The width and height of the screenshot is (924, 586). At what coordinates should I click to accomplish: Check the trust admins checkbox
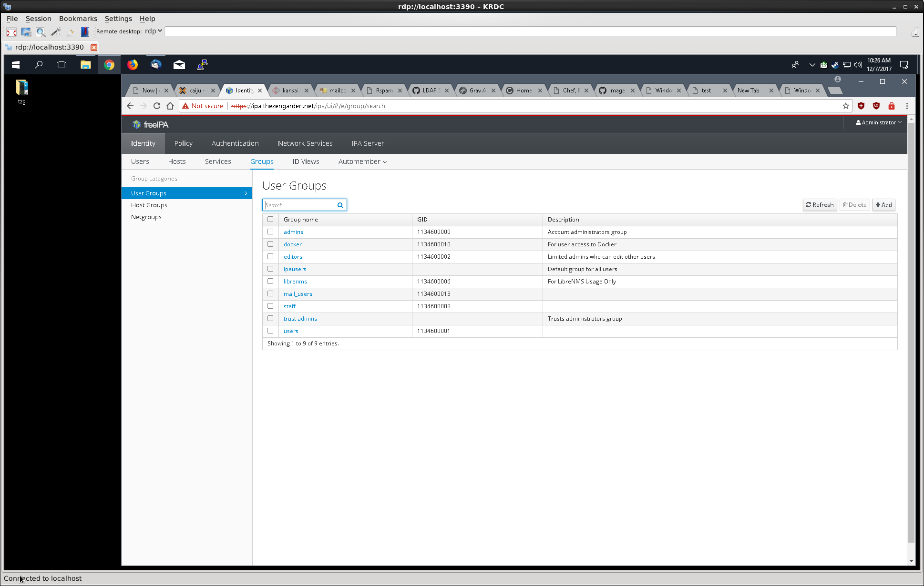[x=270, y=318]
